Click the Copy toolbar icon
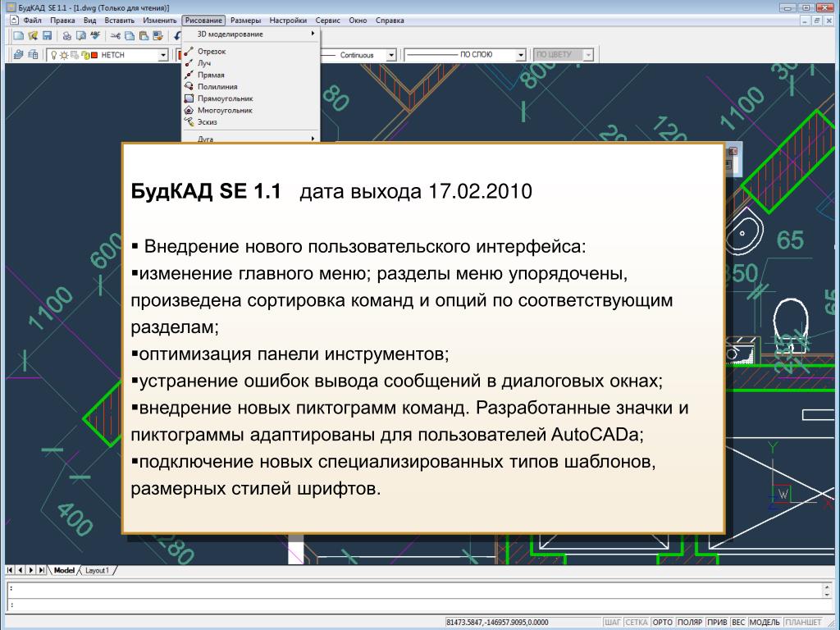Screen dimensions: 840x630 [x=130, y=36]
